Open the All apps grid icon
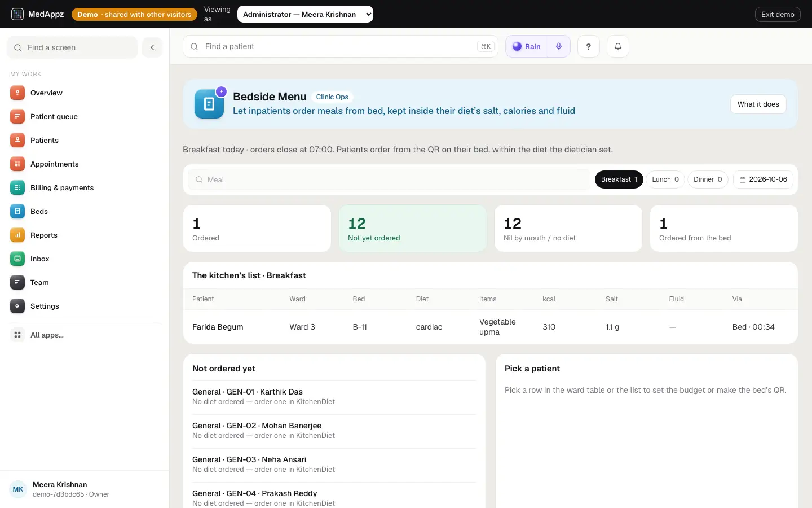 click(x=17, y=335)
